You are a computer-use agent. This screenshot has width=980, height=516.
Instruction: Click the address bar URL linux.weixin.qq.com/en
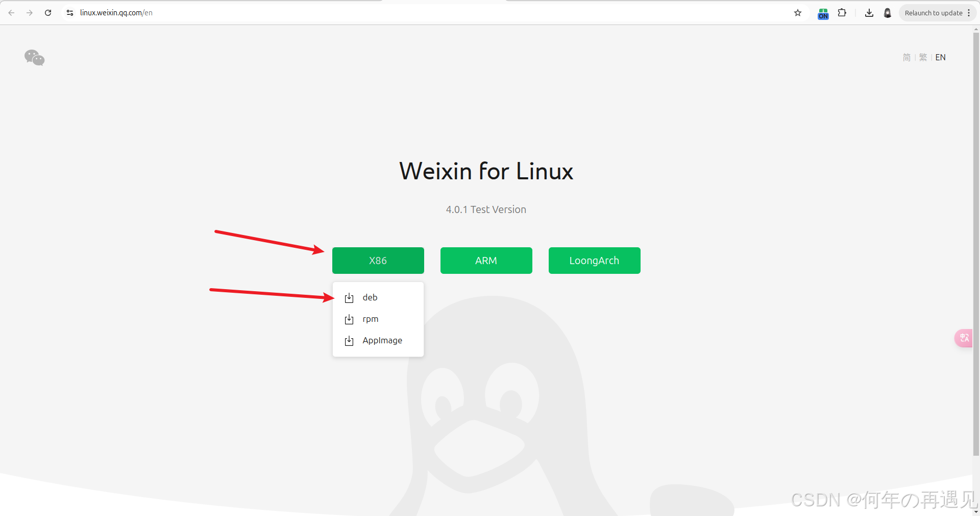116,13
